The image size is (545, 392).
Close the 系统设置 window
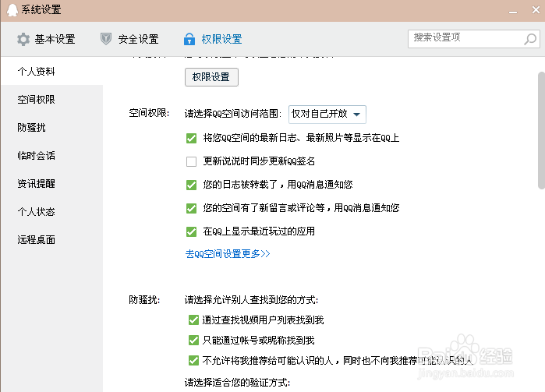click(536, 9)
